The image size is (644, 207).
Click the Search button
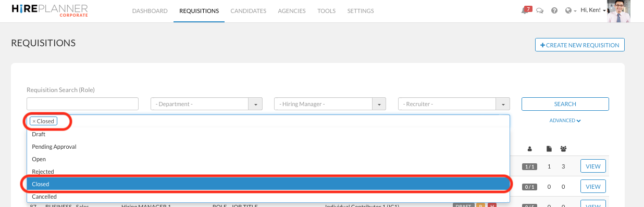click(x=565, y=104)
